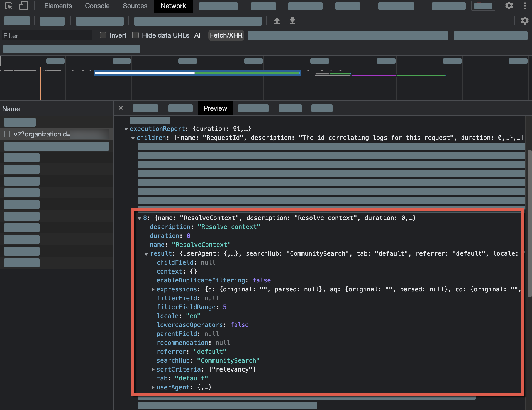532x410 pixels.
Task: Collapse the executionReport node
Action: pos(126,129)
